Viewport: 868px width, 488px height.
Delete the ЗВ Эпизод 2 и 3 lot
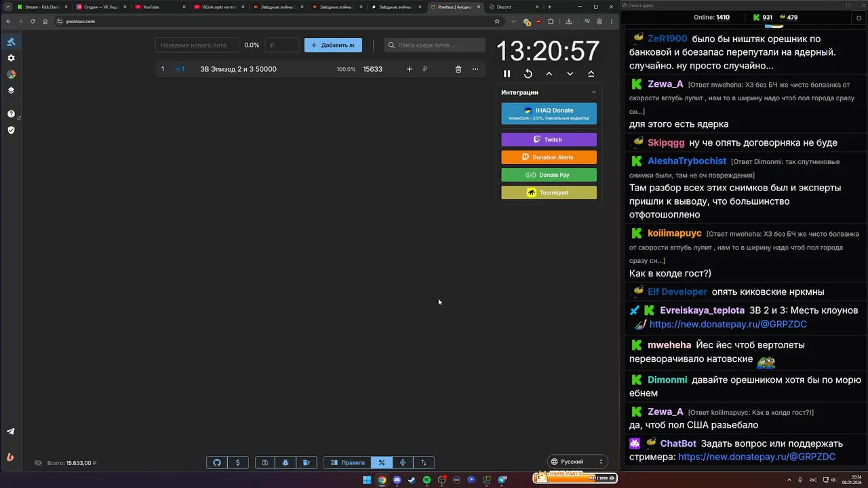click(x=458, y=69)
